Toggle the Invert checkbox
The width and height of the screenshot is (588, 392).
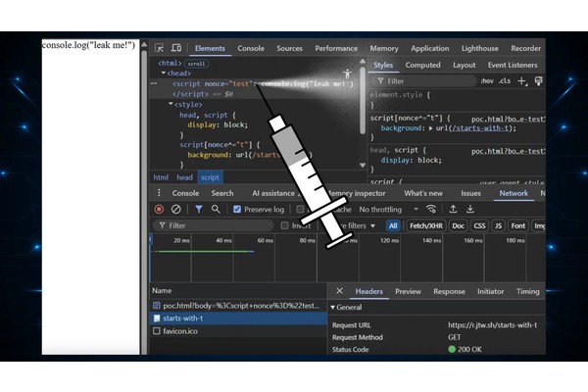[x=284, y=225]
